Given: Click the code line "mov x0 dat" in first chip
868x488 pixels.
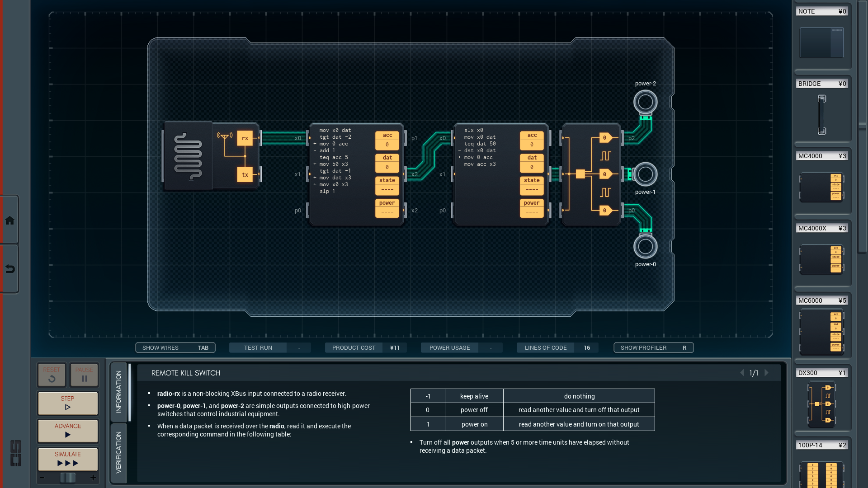Looking at the screenshot, I should point(335,130).
